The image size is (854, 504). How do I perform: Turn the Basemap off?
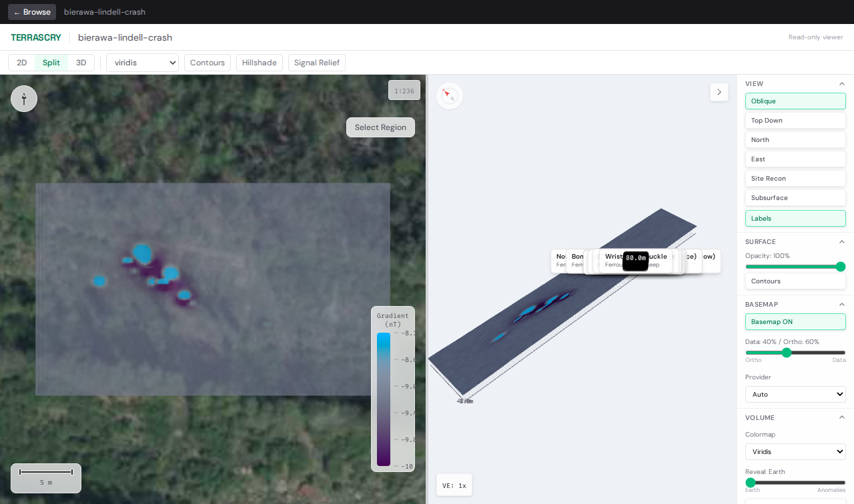[x=795, y=321]
